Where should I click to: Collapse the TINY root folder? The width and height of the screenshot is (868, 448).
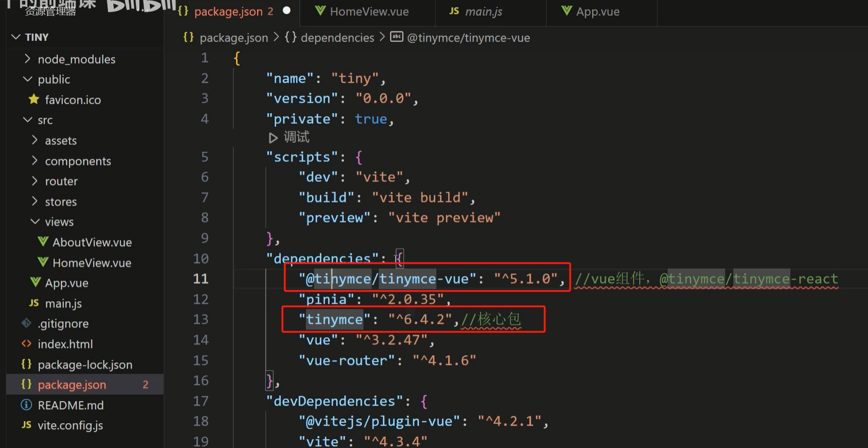pos(16,37)
